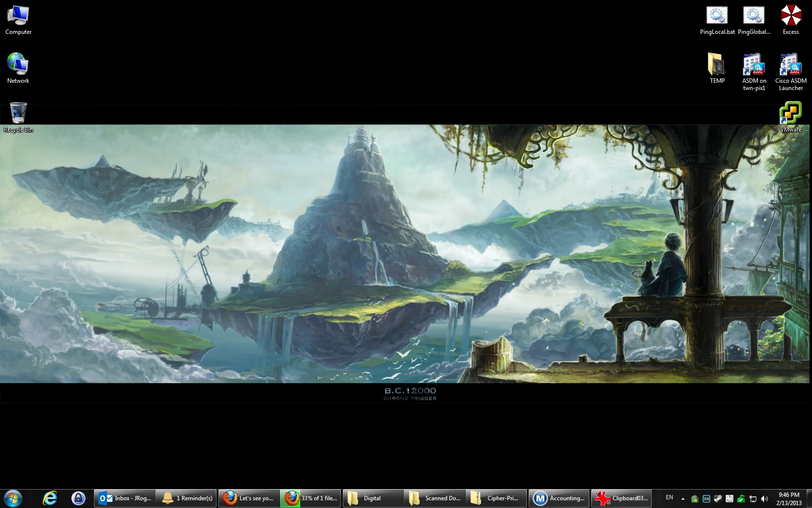The image size is (812, 508).
Task: Open the Cipher-Pri... archive folder window
Action: (x=497, y=498)
